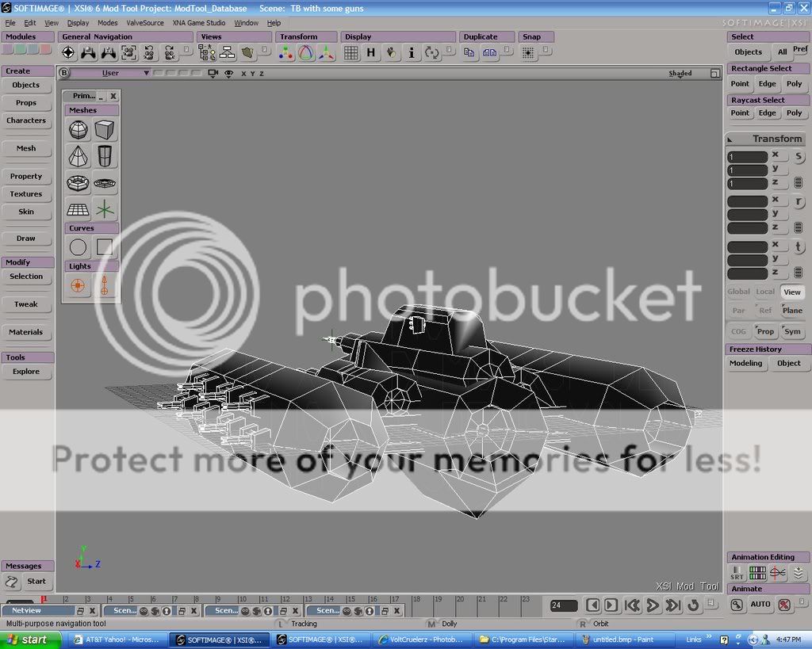812x649 pixels.
Task: Create a sphere mesh primitive
Action: (79, 130)
